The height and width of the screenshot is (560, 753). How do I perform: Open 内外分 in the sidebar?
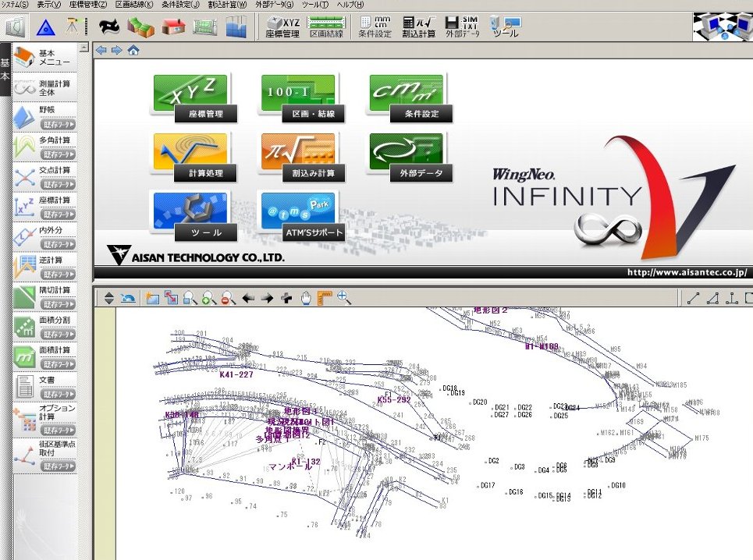[51, 230]
